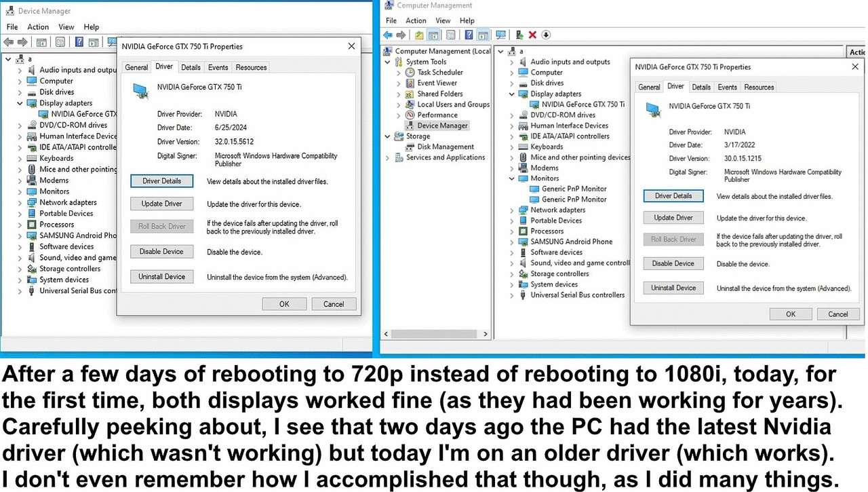The width and height of the screenshot is (868, 492).
Task: Click Cancel in right Properties dialog
Action: coord(838,314)
